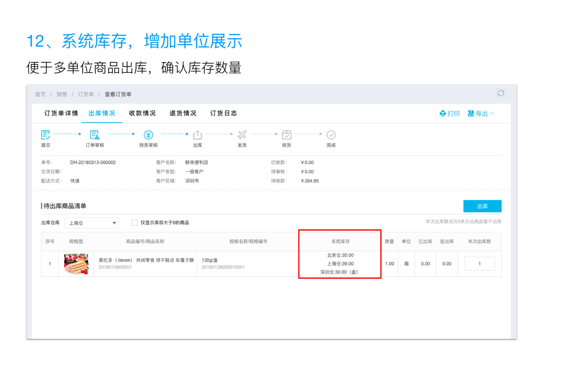Click the printer icon for 打印

point(443,114)
